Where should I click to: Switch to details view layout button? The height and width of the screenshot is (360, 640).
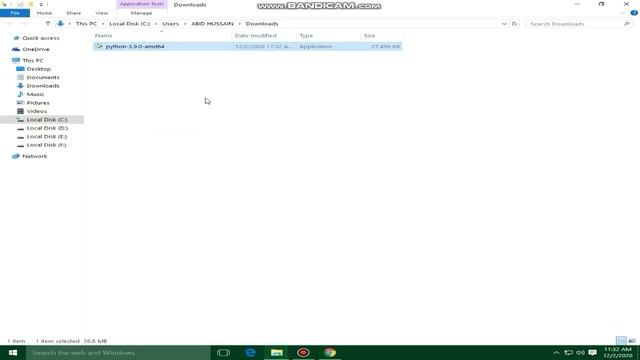click(x=621, y=340)
